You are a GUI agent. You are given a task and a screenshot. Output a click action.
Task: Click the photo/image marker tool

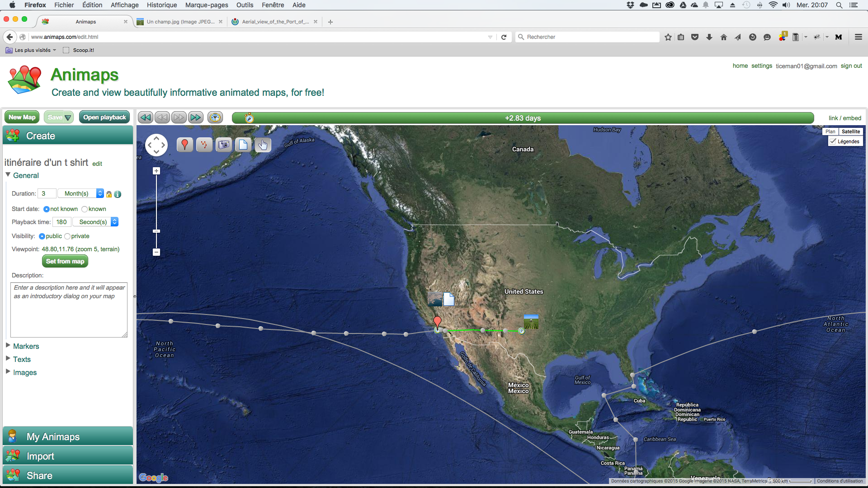[224, 145]
